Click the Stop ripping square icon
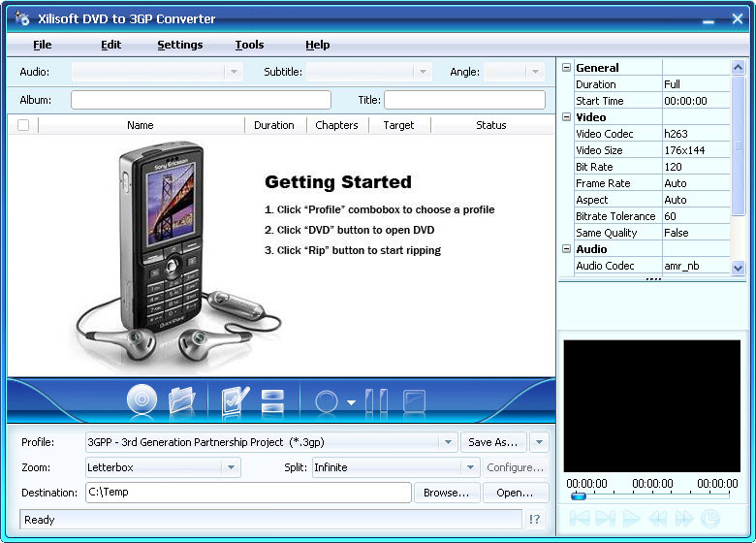Image resolution: width=756 pixels, height=543 pixels. (x=414, y=400)
